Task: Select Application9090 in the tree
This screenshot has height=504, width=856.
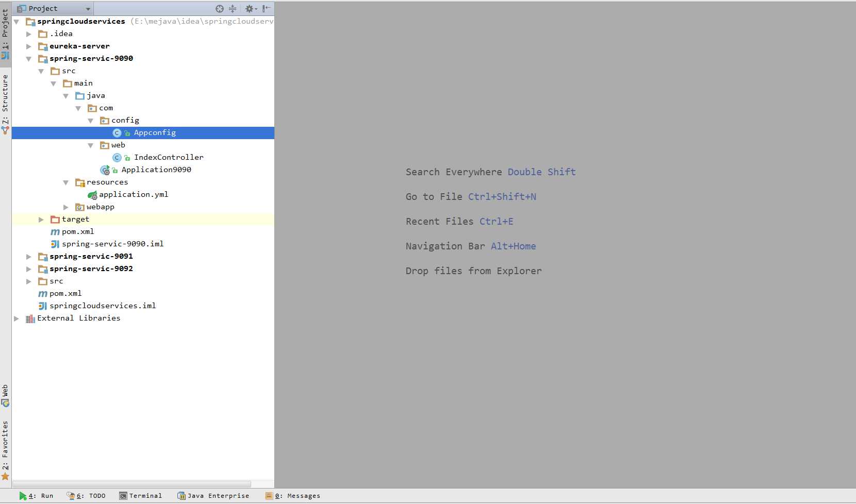Action: [156, 170]
